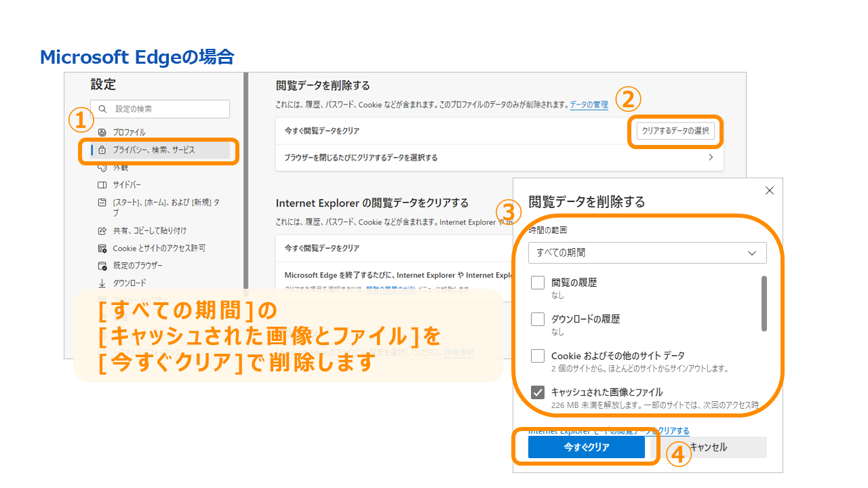Click the start/home/new tab icon
The height and width of the screenshot is (488, 868).
coord(102,203)
